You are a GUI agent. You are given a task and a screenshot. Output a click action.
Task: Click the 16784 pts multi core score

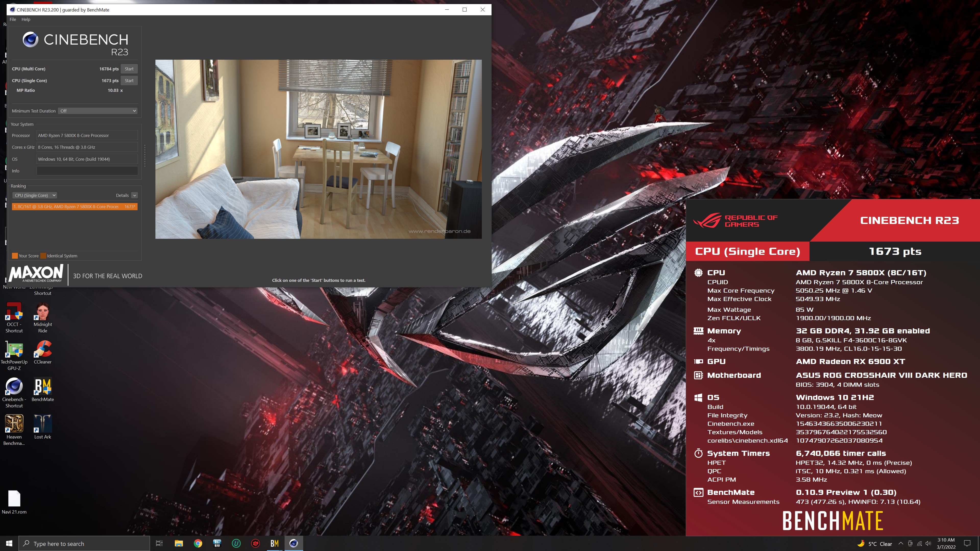click(109, 69)
